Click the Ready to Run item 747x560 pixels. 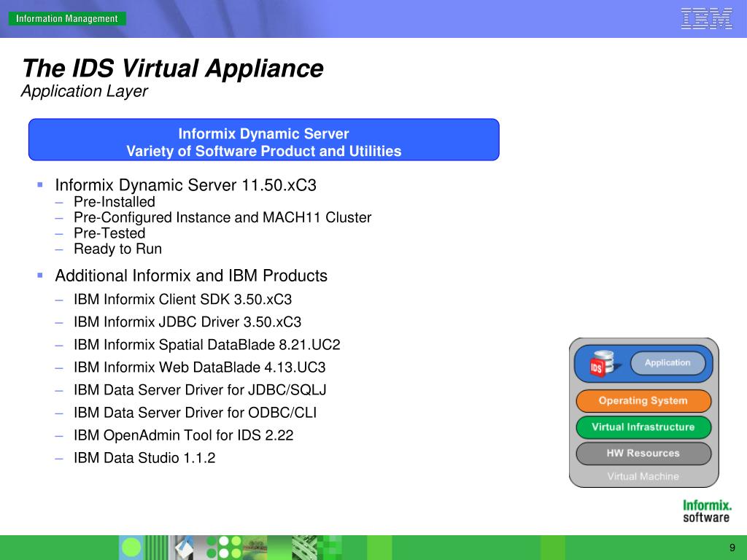(117, 249)
